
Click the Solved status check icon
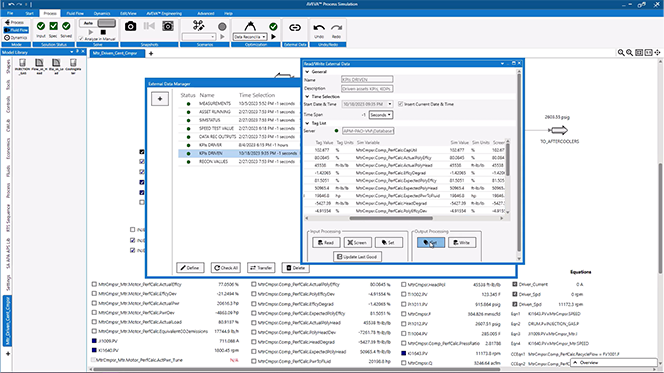pos(66,26)
